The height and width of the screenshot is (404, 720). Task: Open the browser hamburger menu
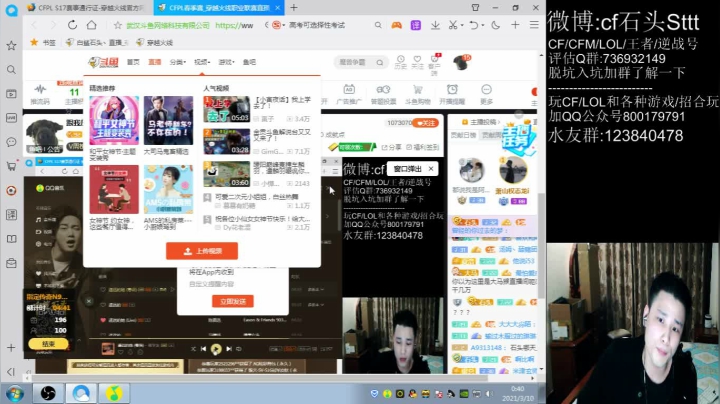pos(534,25)
